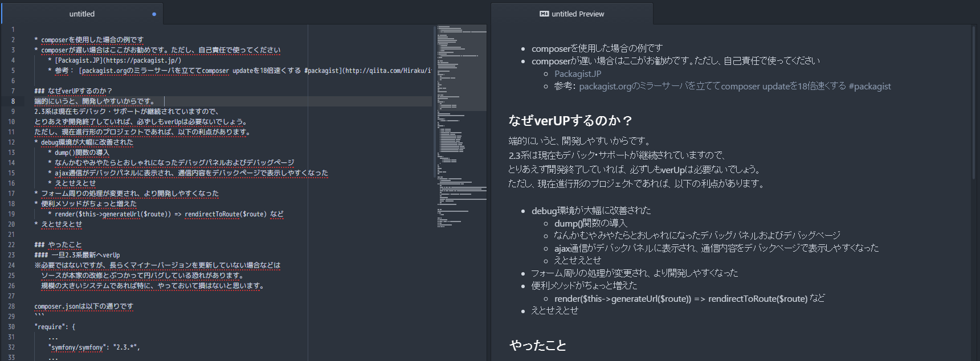Click the render($this->generateUrl($route)) editor line
Screen dimensions: 980x361
tap(166, 214)
